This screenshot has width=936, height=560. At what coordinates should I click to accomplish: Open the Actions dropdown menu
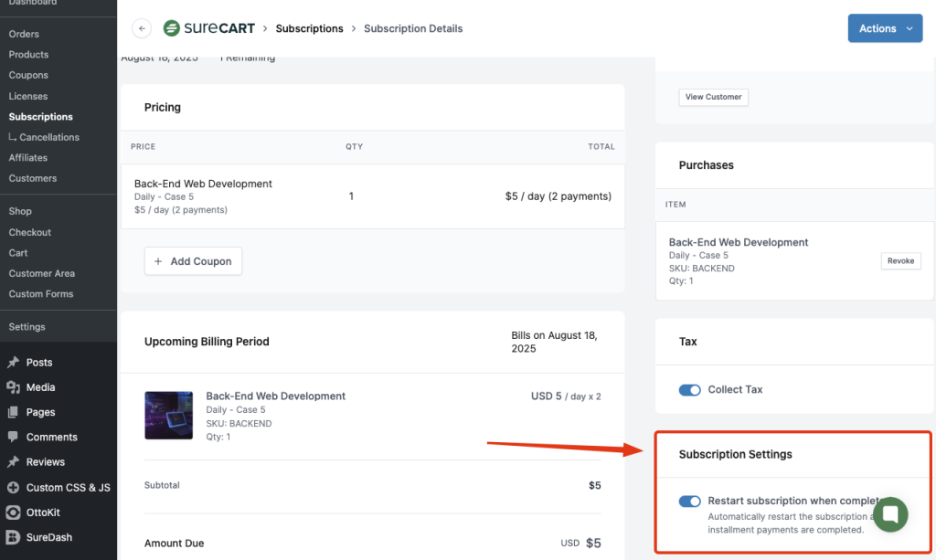click(885, 28)
